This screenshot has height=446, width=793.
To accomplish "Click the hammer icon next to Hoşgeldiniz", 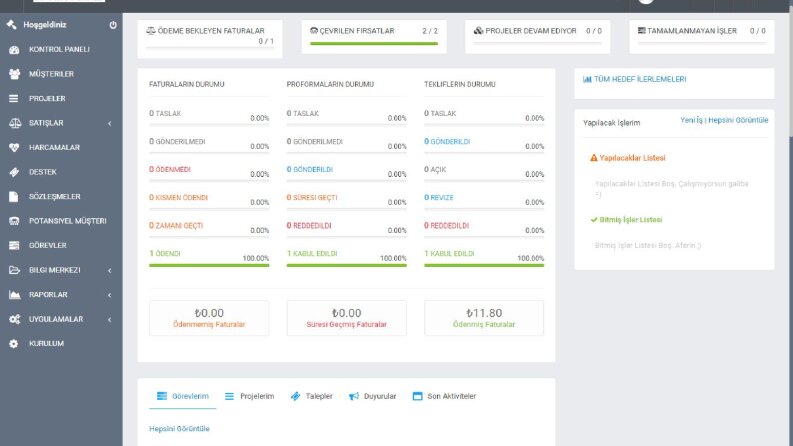I will [x=12, y=24].
